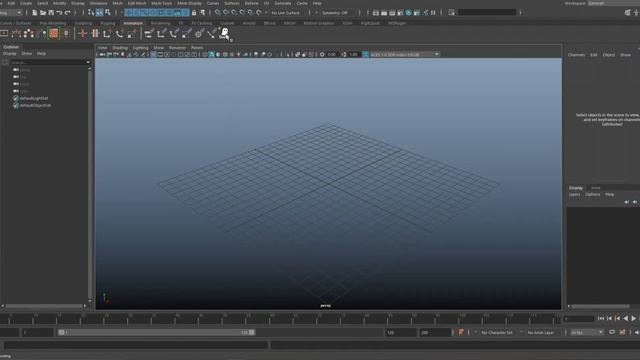Open Channels menu in Channel Box
Screen dimensions: 640x360
click(x=576, y=55)
